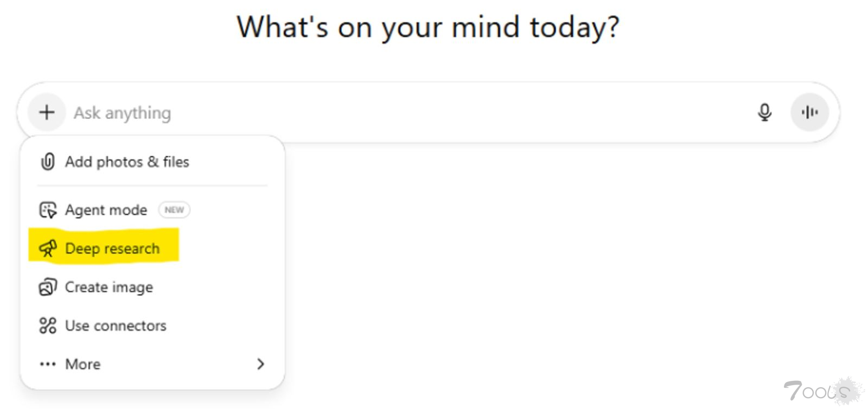Pick the "Create image" menu text
868x409 pixels.
[x=109, y=287]
